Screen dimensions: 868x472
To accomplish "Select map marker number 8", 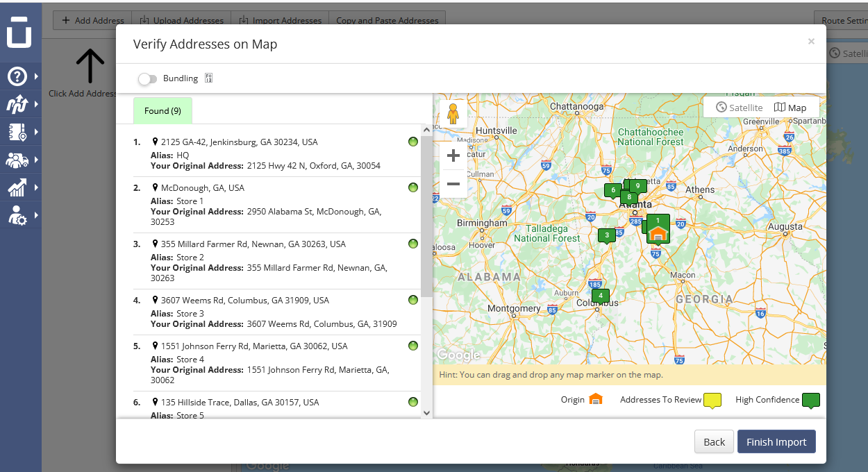I will 629,197.
